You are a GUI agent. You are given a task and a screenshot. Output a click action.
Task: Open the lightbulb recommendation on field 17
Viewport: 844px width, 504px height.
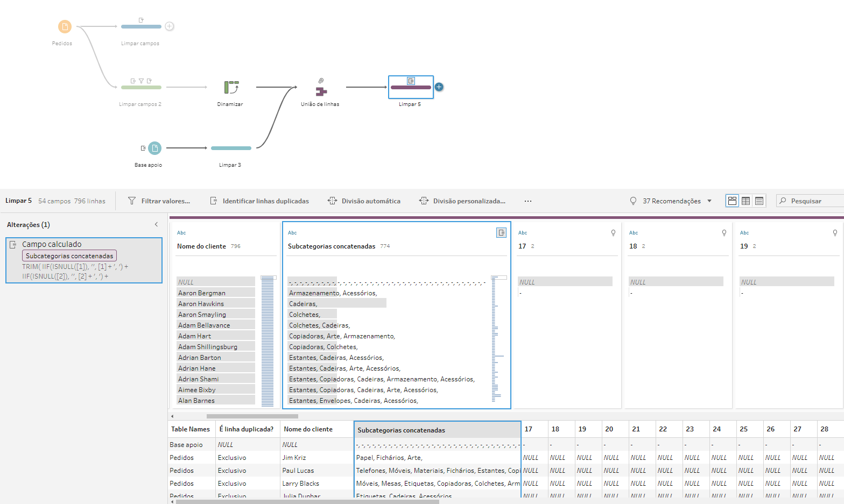(613, 233)
